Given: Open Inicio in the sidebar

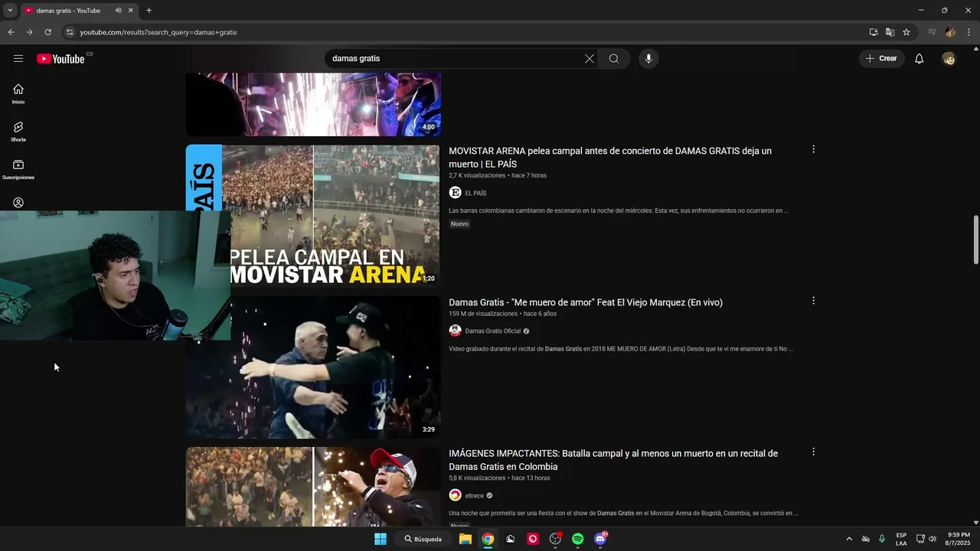Looking at the screenshot, I should click(18, 93).
